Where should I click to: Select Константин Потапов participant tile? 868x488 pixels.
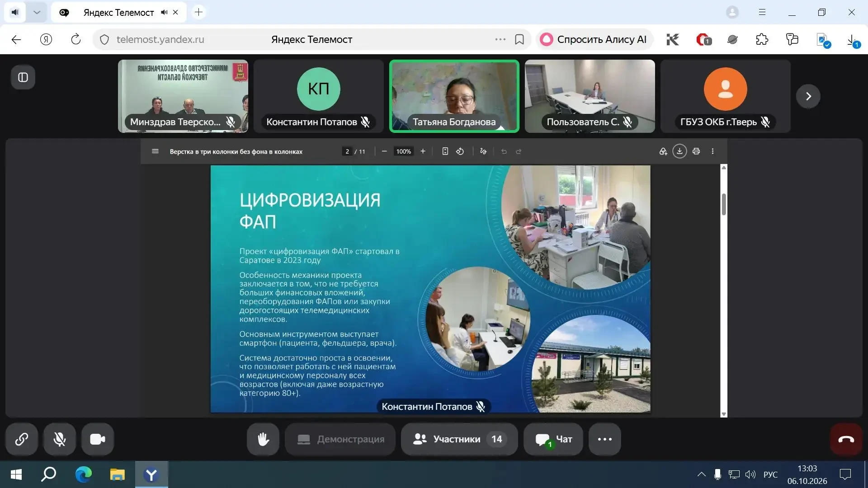pos(319,96)
